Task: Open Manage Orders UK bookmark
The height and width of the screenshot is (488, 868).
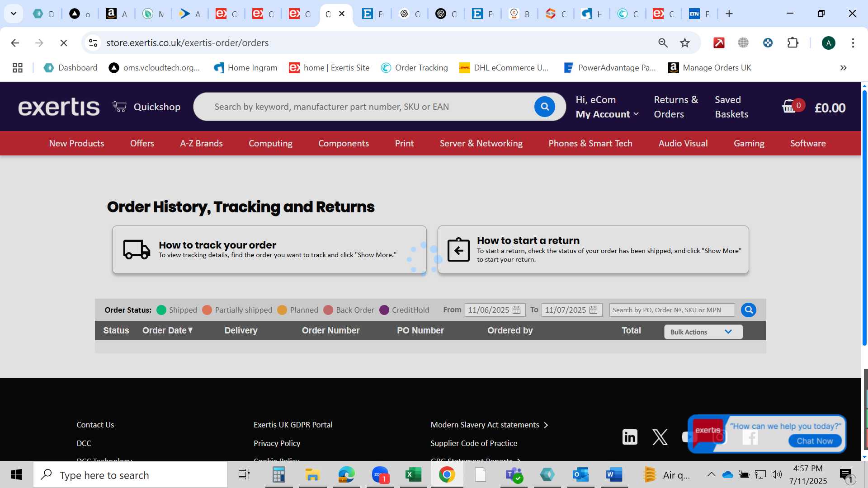Action: pyautogui.click(x=710, y=68)
